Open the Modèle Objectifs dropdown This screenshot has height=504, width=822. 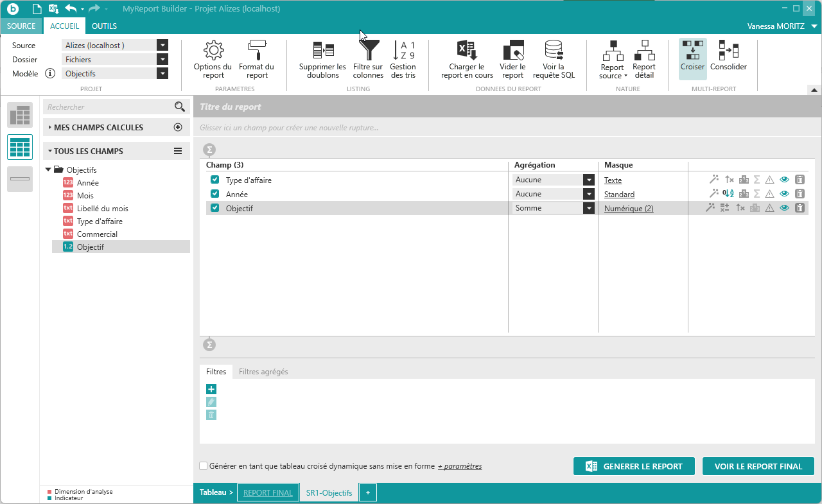point(162,74)
